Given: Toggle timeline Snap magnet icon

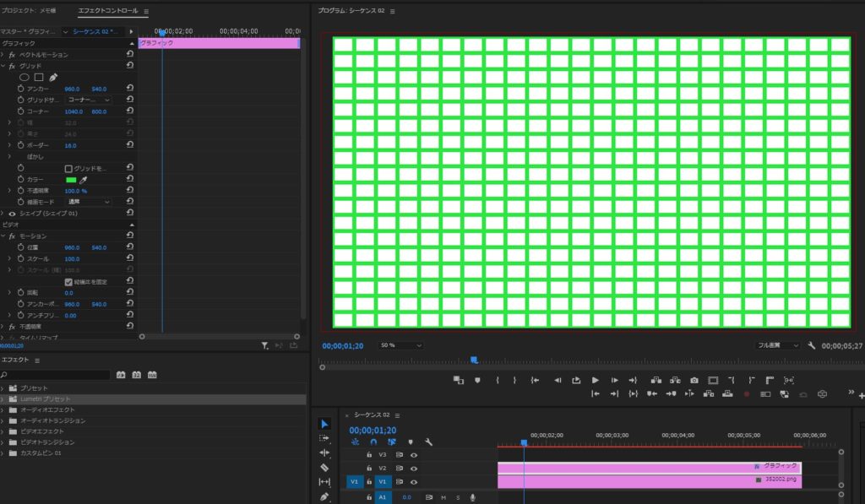Looking at the screenshot, I should pos(373,442).
